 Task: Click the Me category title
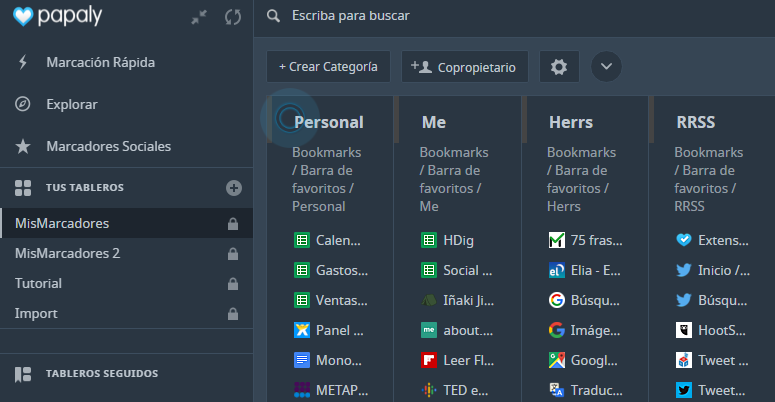pos(433,122)
